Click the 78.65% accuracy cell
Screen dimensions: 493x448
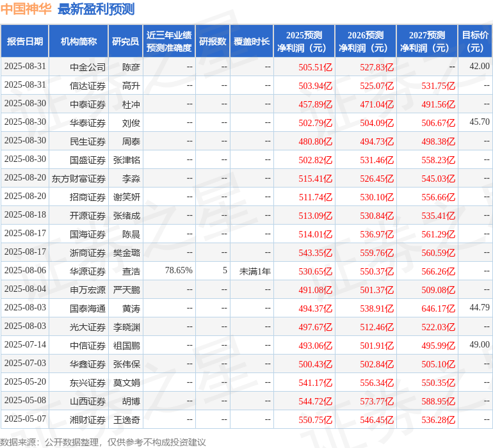179,270
